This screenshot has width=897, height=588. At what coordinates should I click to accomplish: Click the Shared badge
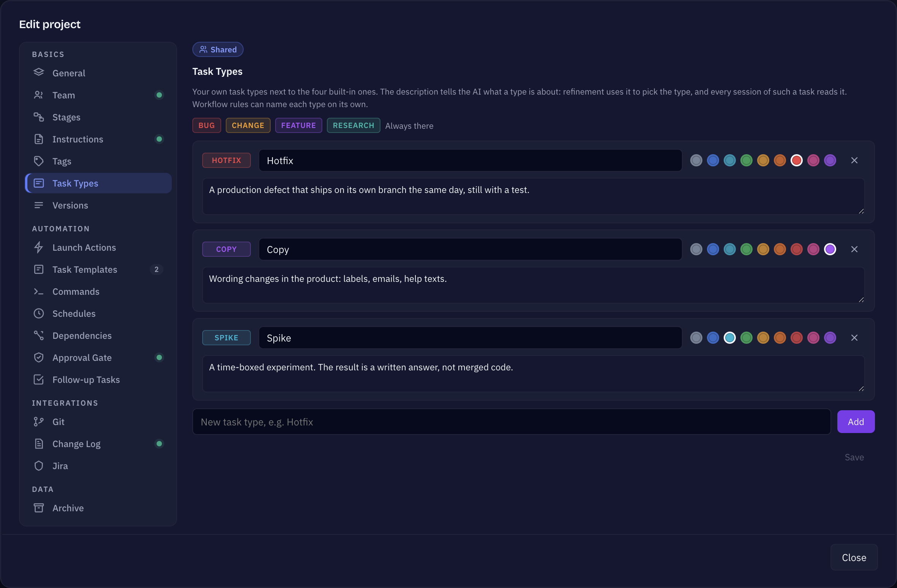point(218,49)
